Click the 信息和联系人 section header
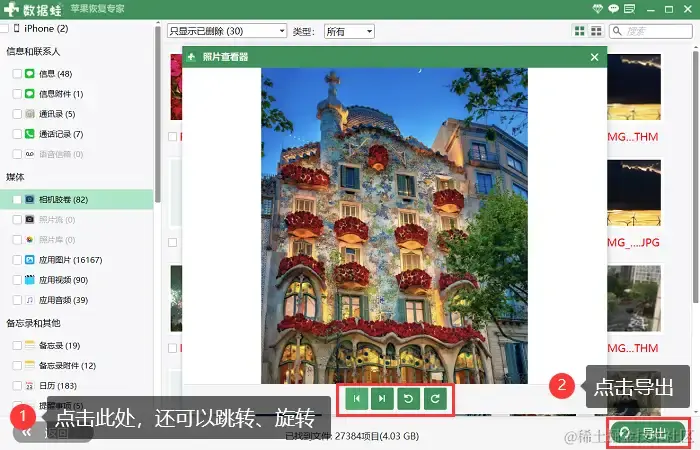Screen dimensions: 700x450 pyautogui.click(x=33, y=51)
